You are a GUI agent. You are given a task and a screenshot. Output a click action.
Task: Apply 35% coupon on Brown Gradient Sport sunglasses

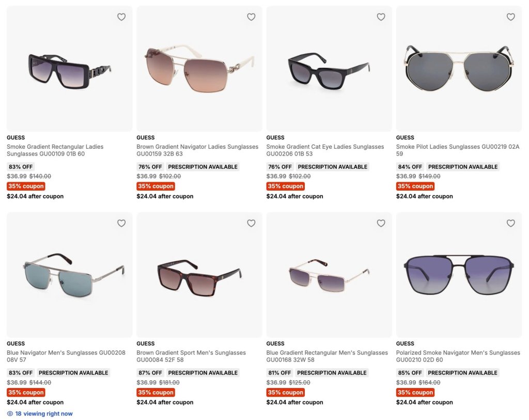click(155, 392)
